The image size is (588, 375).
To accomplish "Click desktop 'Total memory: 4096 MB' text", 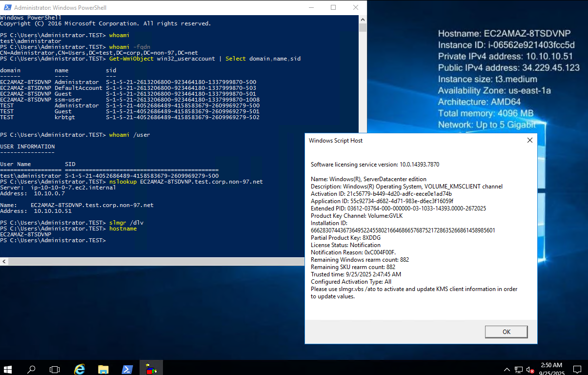I will tap(486, 113).
